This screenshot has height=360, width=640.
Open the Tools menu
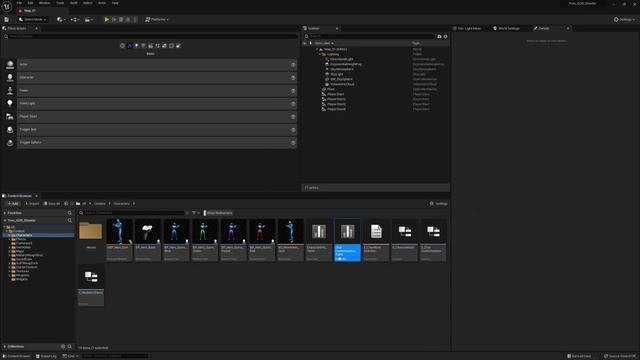tap(60, 3)
